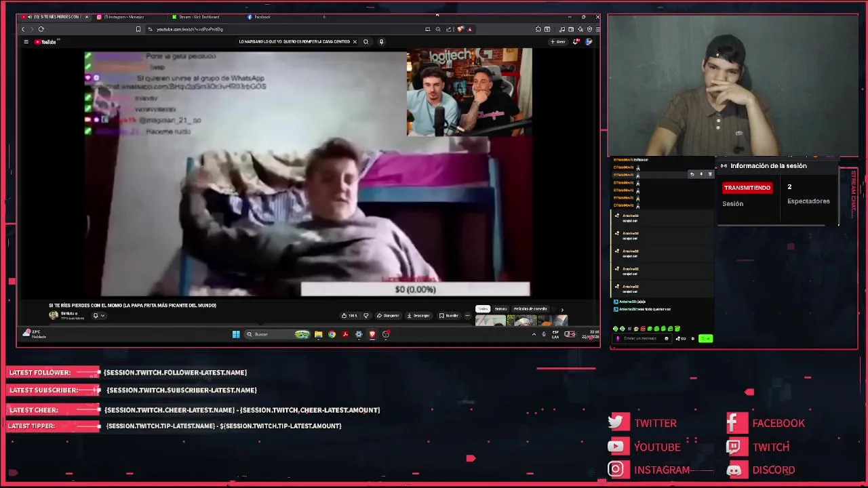Open Chrome from the taskbar
This screenshot has width=868, height=488.
click(332, 334)
